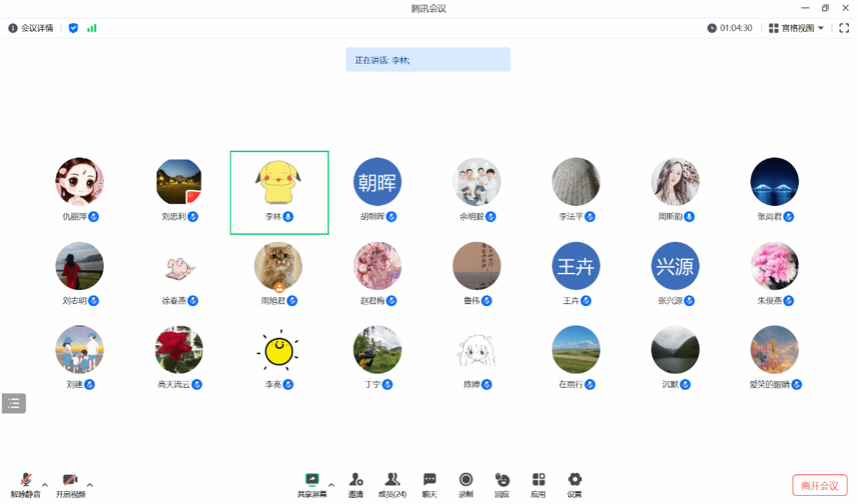Open the chat panel icon
This screenshot has height=504, width=857.
[x=430, y=480]
